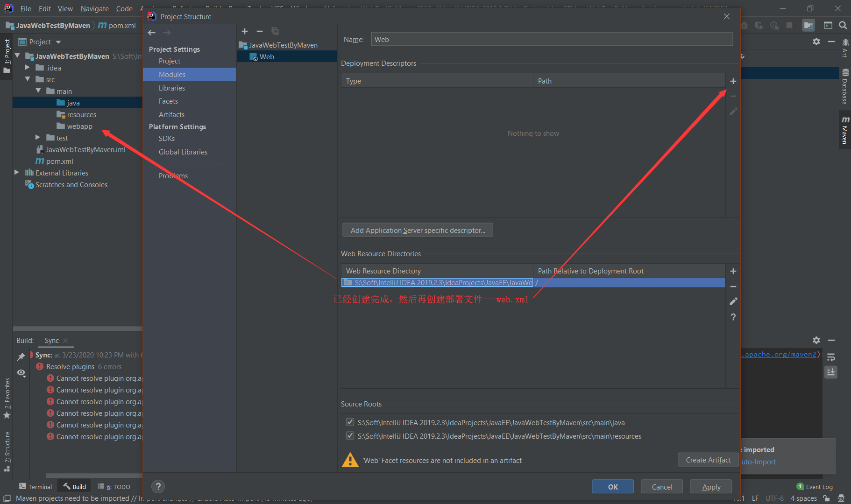The width and height of the screenshot is (851, 504).
Task: Click the facet Name input field
Action: [552, 39]
